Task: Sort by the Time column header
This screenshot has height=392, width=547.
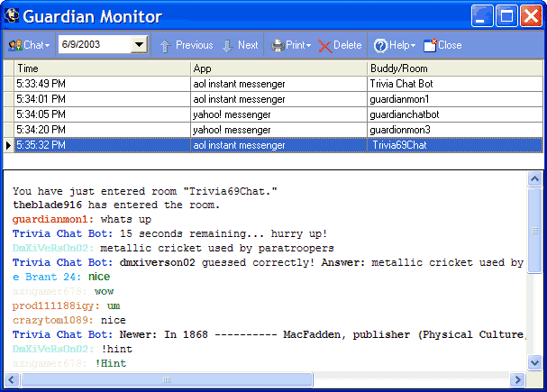Action: click(x=102, y=68)
